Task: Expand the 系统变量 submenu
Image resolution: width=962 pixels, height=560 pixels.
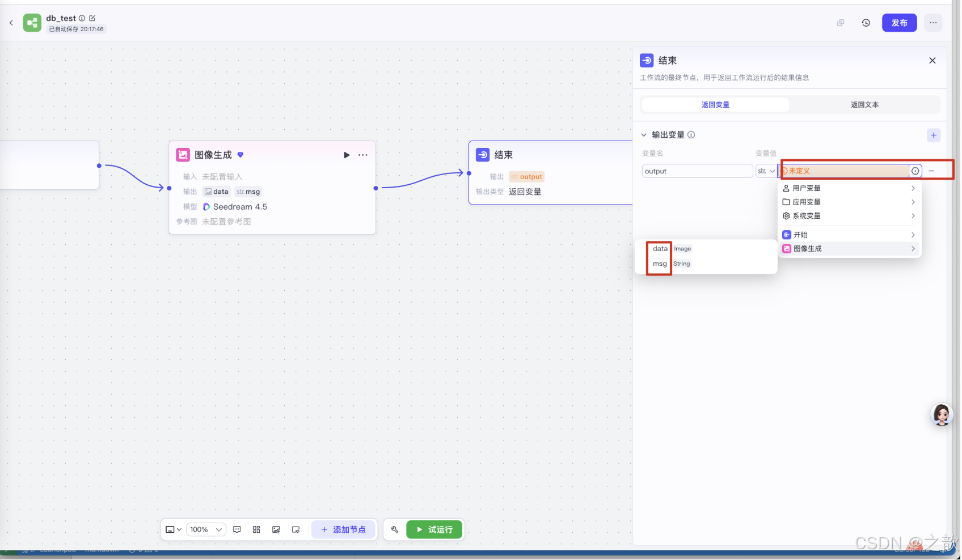Action: click(849, 216)
